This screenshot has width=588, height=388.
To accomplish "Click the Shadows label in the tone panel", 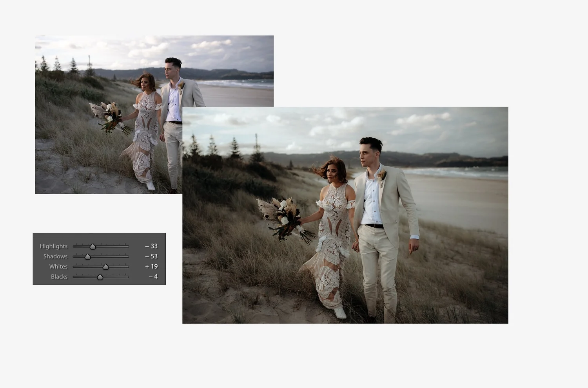I will pos(55,256).
